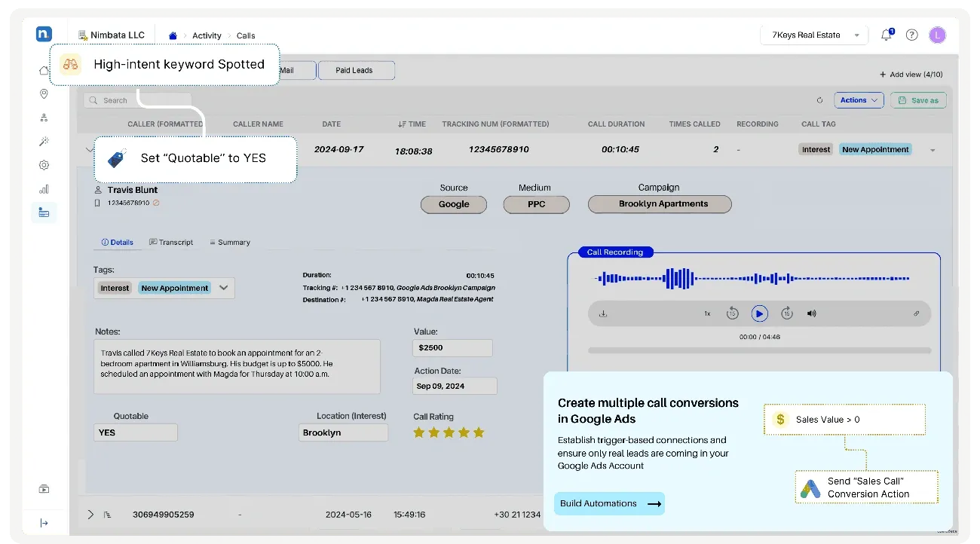This screenshot has width=980, height=544.
Task: Click the Nimbata logo in the sidebar
Action: [44, 34]
